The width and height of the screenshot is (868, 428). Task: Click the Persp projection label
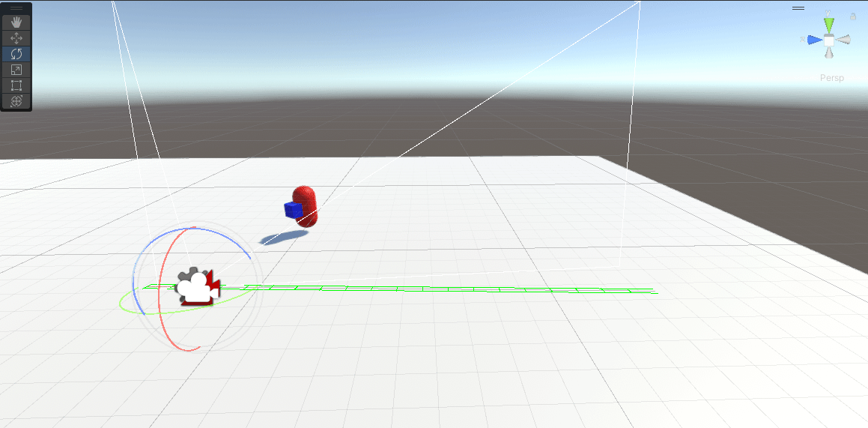click(x=832, y=78)
